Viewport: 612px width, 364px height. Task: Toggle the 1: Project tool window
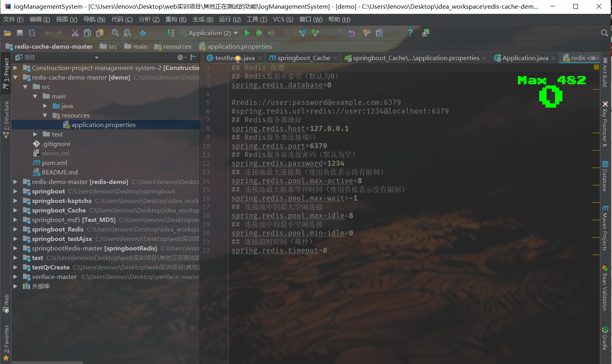pos(6,73)
